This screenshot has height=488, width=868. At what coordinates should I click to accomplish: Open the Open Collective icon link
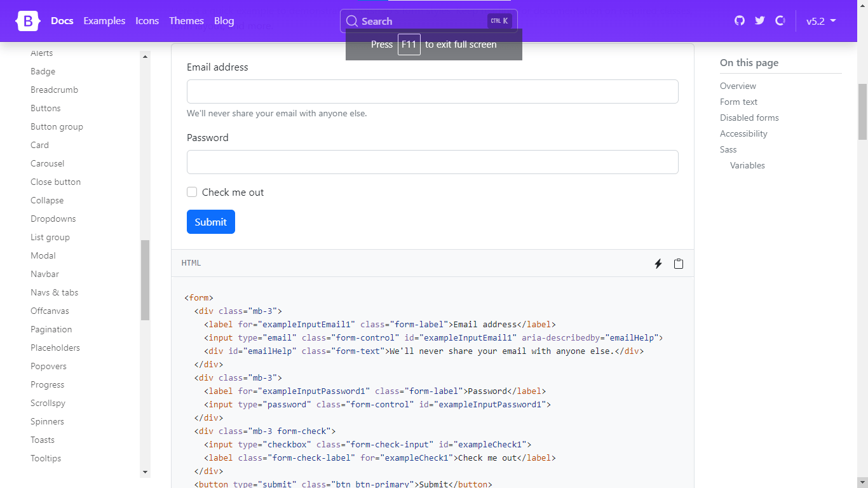(780, 21)
